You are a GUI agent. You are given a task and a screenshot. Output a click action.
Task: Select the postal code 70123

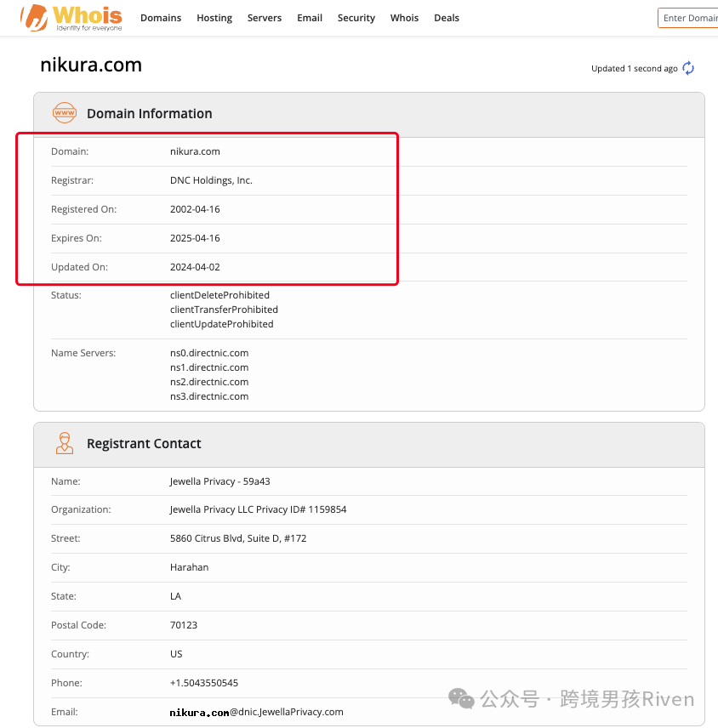coord(184,625)
